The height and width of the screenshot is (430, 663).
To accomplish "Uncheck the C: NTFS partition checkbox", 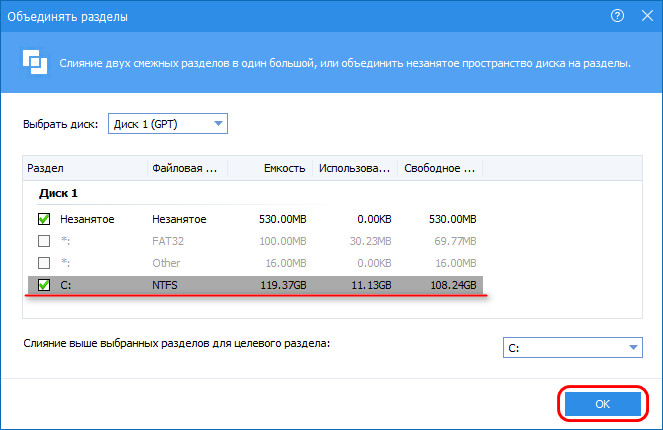I will (44, 285).
